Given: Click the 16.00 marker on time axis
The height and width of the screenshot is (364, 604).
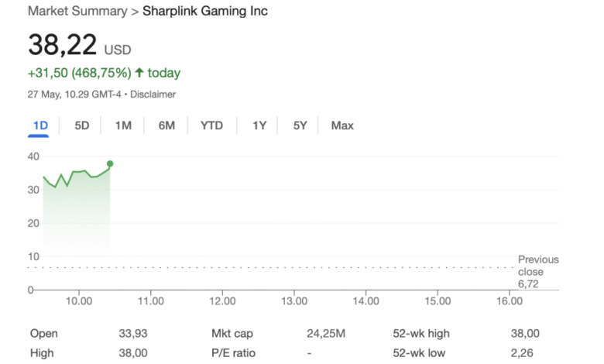Looking at the screenshot, I should pyautogui.click(x=509, y=300).
